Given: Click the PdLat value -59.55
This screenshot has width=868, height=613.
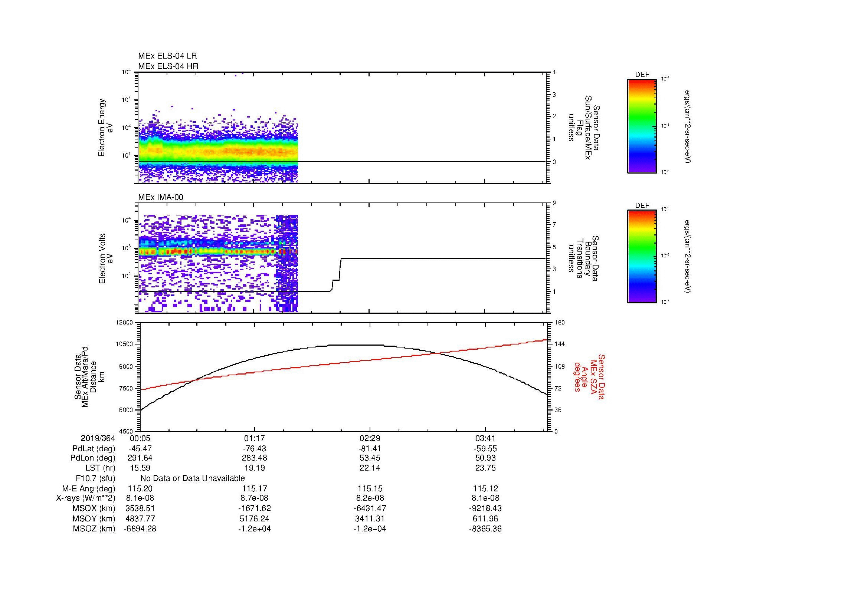Looking at the screenshot, I should click(485, 449).
